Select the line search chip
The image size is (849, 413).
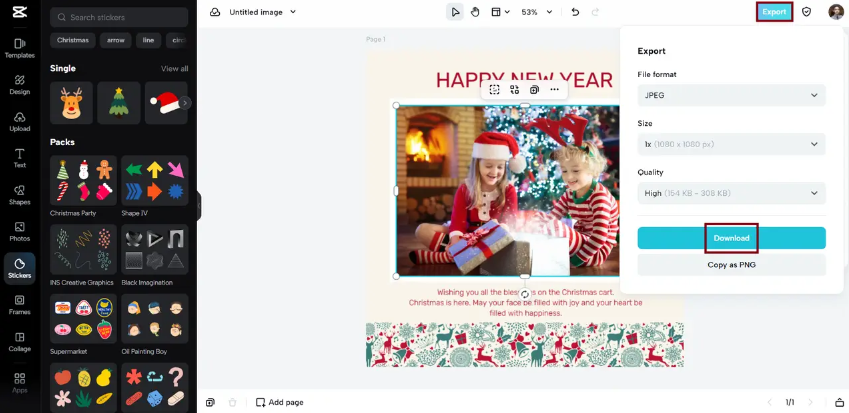pos(148,40)
